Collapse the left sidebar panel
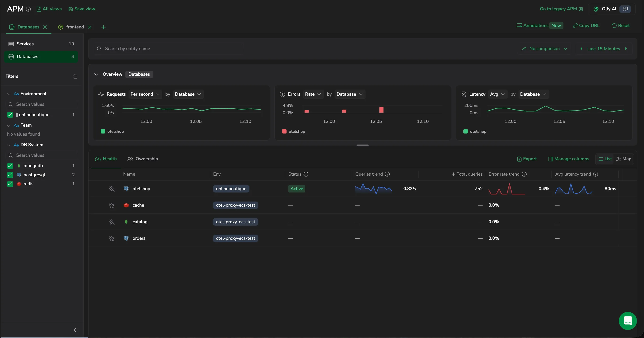The image size is (644, 338). [75, 330]
